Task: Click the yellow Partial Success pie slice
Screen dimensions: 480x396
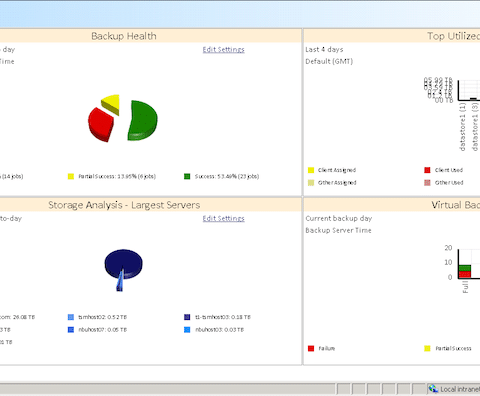Action: click(x=111, y=104)
